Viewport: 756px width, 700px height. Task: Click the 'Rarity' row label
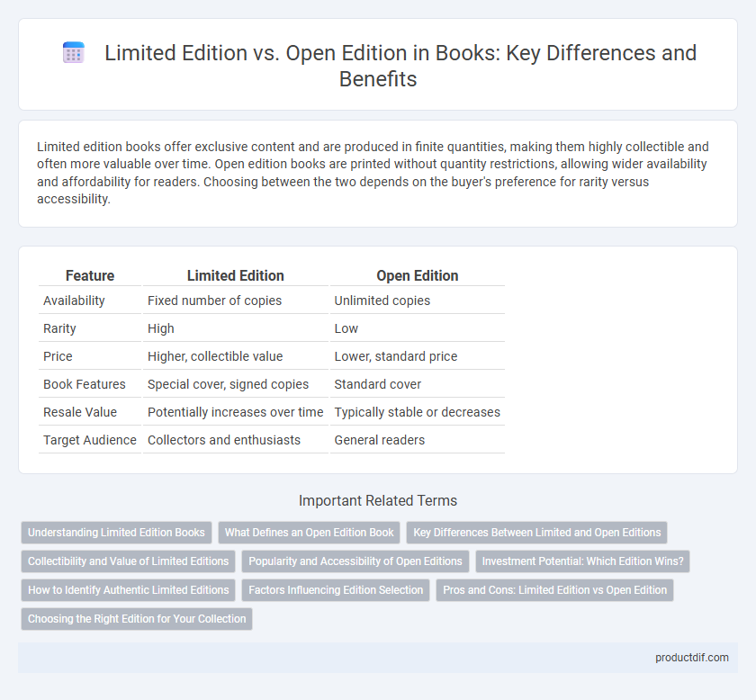tap(59, 328)
